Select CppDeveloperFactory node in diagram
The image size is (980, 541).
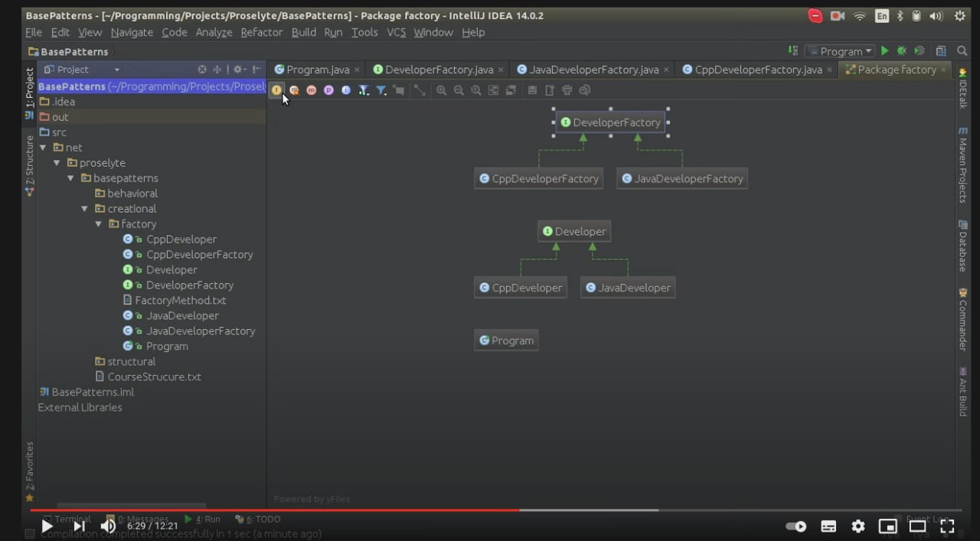click(x=538, y=179)
